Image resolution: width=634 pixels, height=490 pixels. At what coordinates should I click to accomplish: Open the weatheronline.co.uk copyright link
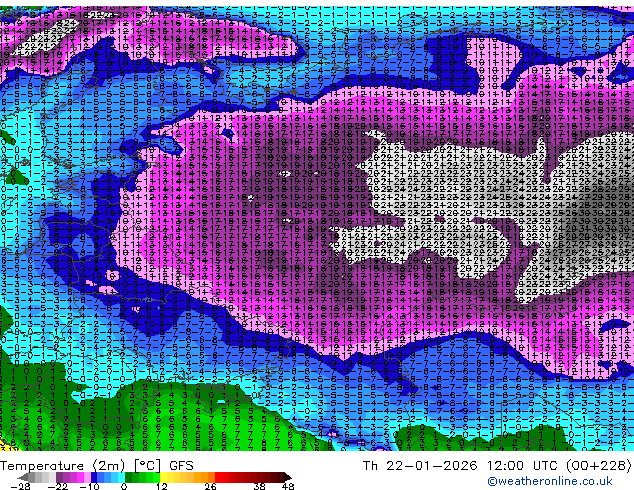click(x=549, y=481)
